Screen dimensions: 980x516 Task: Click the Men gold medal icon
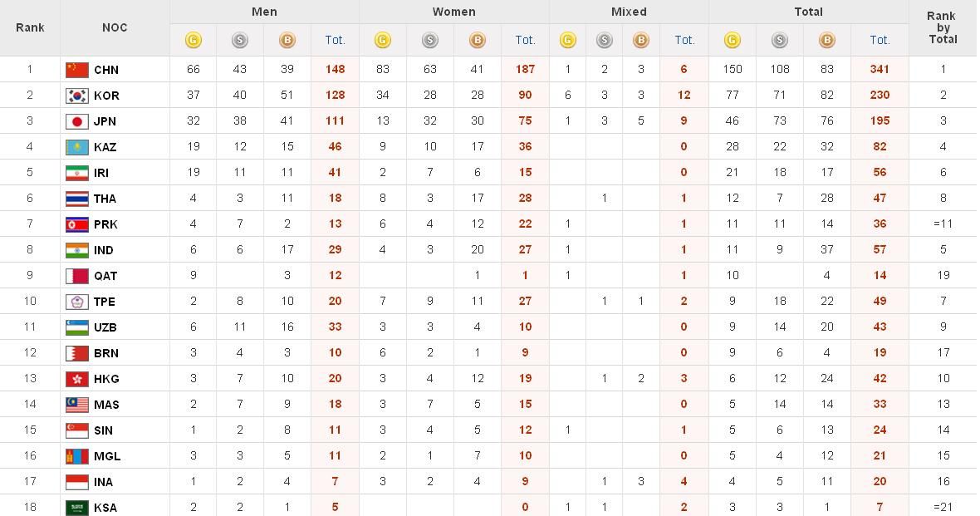193,40
